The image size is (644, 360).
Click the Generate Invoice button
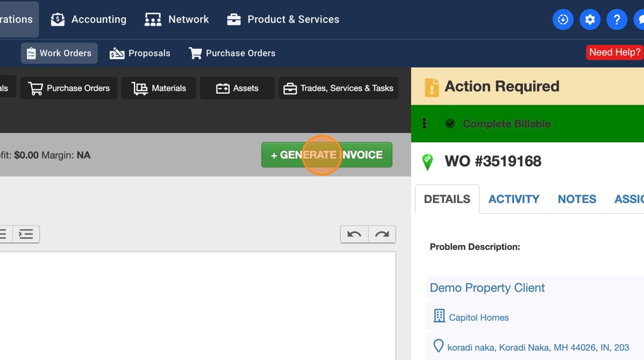(x=327, y=155)
